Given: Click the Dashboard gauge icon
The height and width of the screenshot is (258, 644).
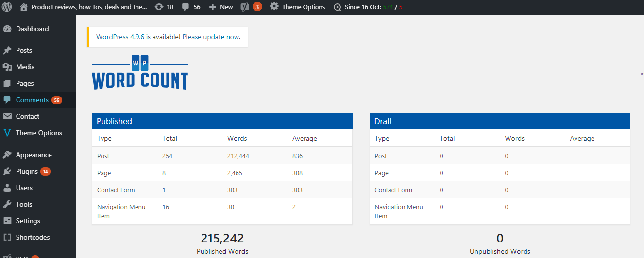Looking at the screenshot, I should 7,29.
